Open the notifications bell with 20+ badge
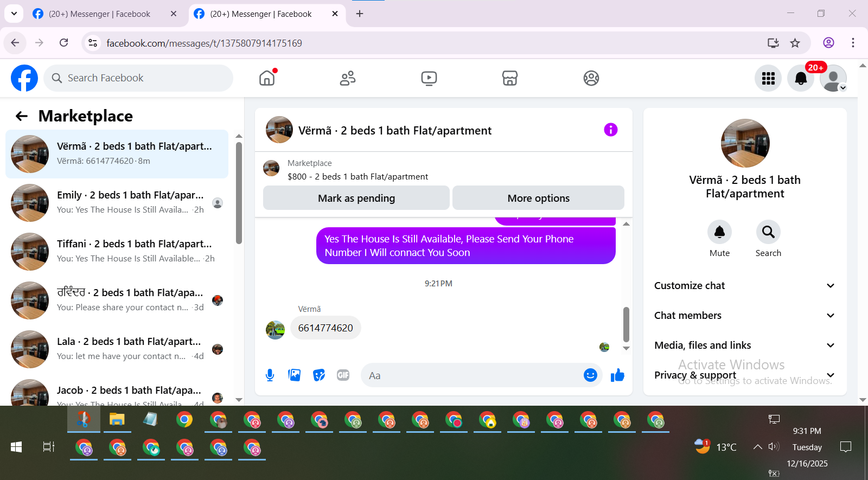 point(801,78)
